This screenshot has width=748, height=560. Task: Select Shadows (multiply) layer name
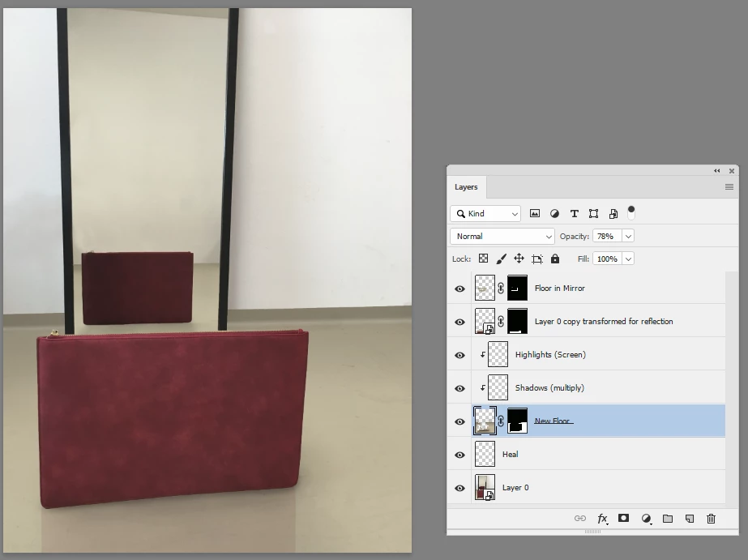(549, 388)
